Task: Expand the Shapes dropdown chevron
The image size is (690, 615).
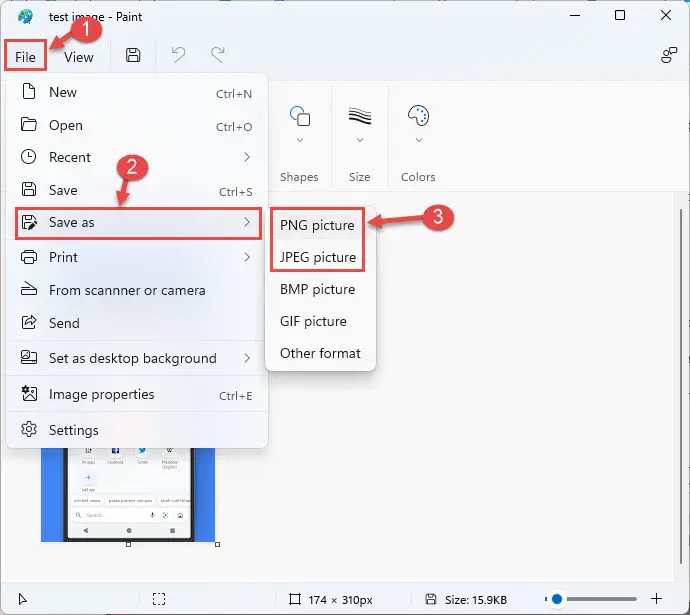Action: click(300, 140)
